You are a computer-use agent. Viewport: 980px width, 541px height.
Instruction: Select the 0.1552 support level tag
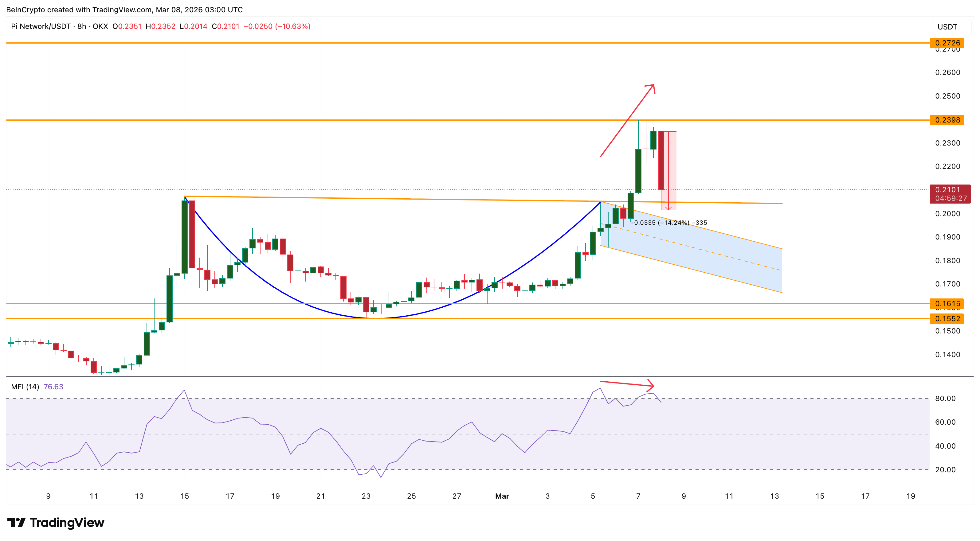(x=947, y=319)
